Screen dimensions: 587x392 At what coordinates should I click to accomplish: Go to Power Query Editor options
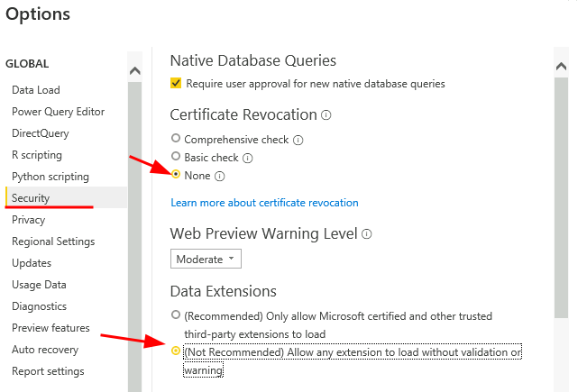pos(58,112)
